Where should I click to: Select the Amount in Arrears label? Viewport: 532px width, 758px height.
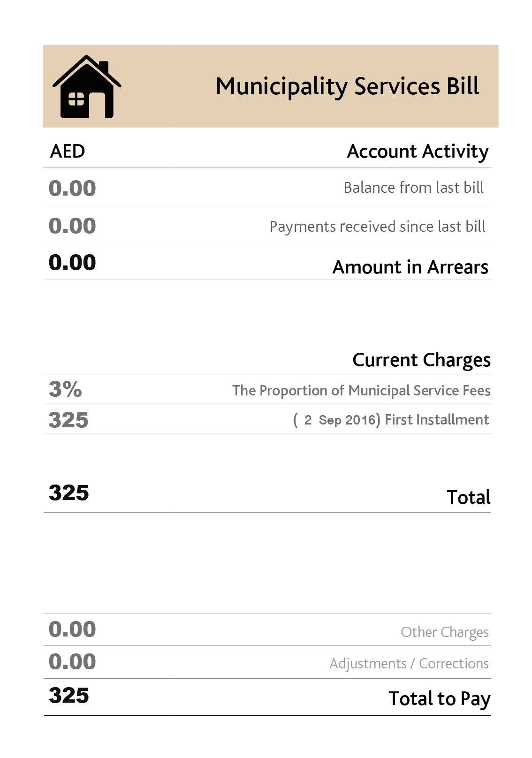click(x=410, y=267)
